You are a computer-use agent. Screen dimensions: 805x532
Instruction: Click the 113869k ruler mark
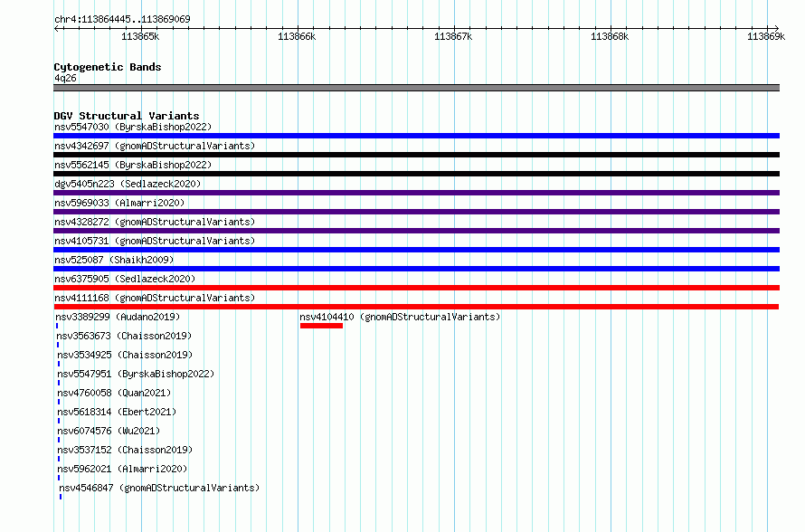point(766,36)
